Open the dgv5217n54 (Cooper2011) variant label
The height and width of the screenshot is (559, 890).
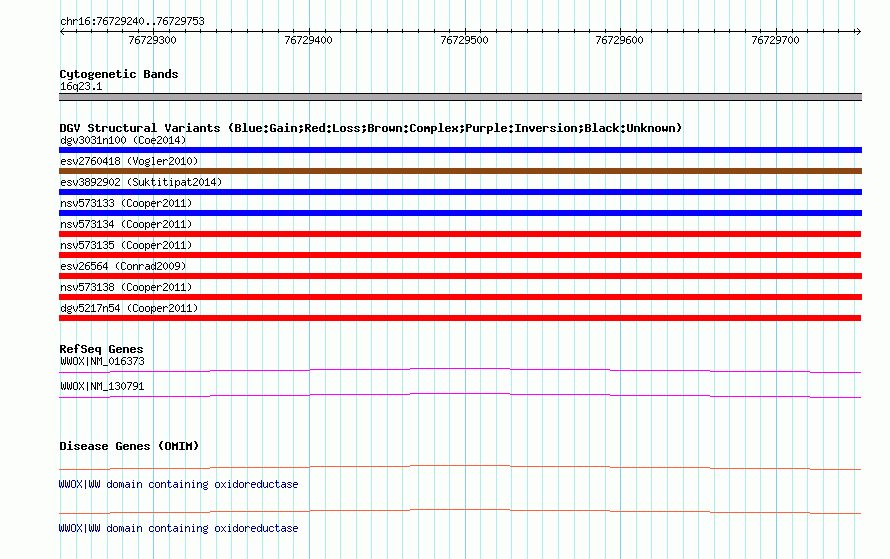tap(129, 308)
